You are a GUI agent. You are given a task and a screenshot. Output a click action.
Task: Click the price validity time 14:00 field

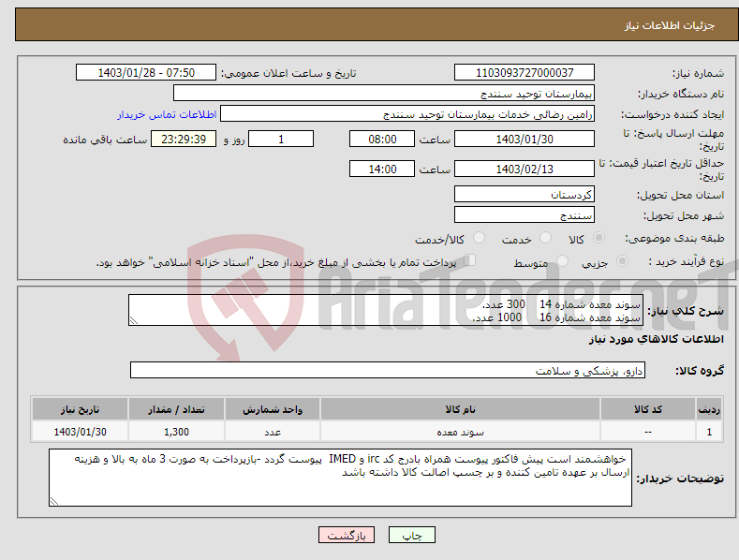[x=382, y=169]
